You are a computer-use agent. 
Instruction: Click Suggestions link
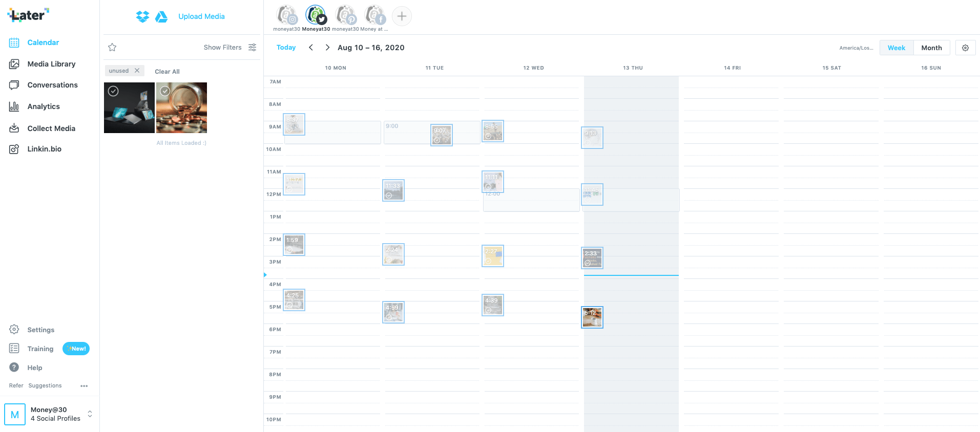click(x=45, y=385)
